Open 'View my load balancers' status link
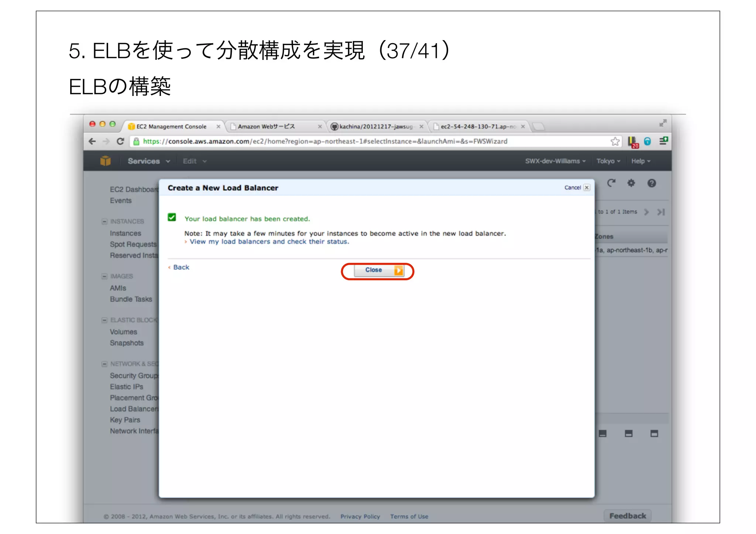The image size is (756, 534). [x=269, y=242]
